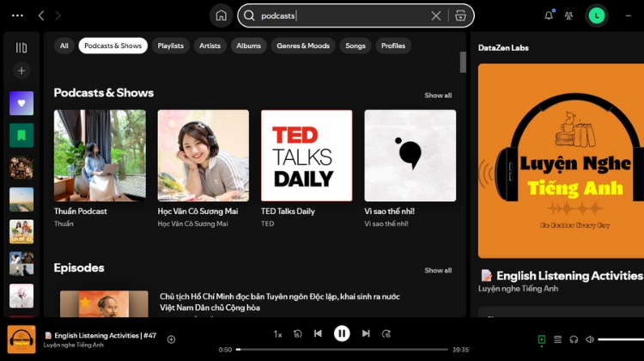Switch to Artists filter
This screenshot has width=644, height=361.
click(x=210, y=46)
